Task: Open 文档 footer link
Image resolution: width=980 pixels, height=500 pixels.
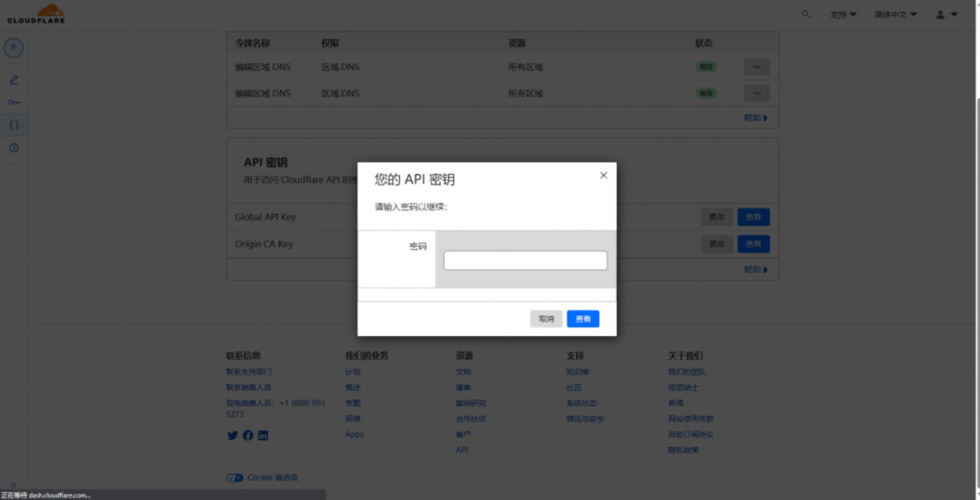Action: coord(463,371)
